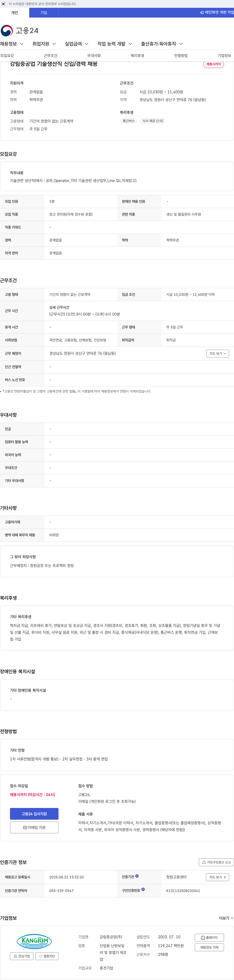Click phone number 055-239-0947
This screenshot has height=980, width=234.
pyautogui.click(x=61, y=891)
